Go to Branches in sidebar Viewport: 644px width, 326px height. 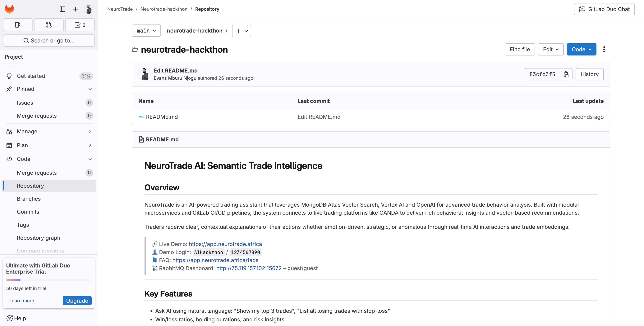pos(29,199)
